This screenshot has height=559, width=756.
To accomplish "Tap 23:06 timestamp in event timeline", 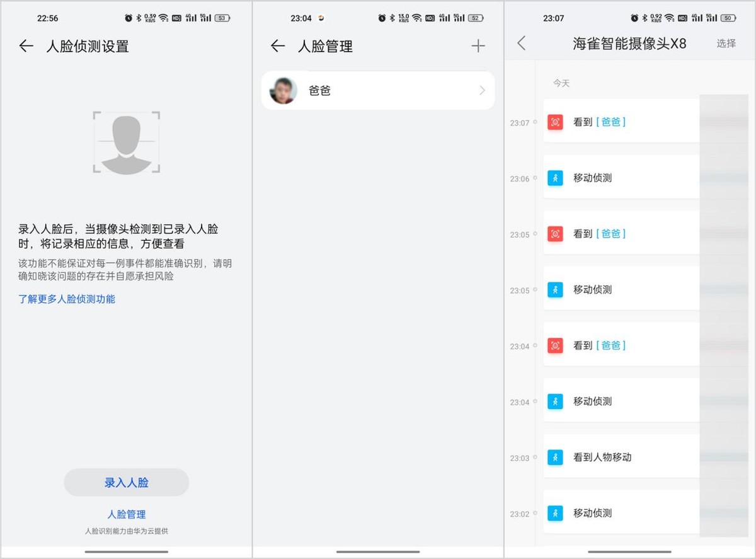I will point(520,179).
